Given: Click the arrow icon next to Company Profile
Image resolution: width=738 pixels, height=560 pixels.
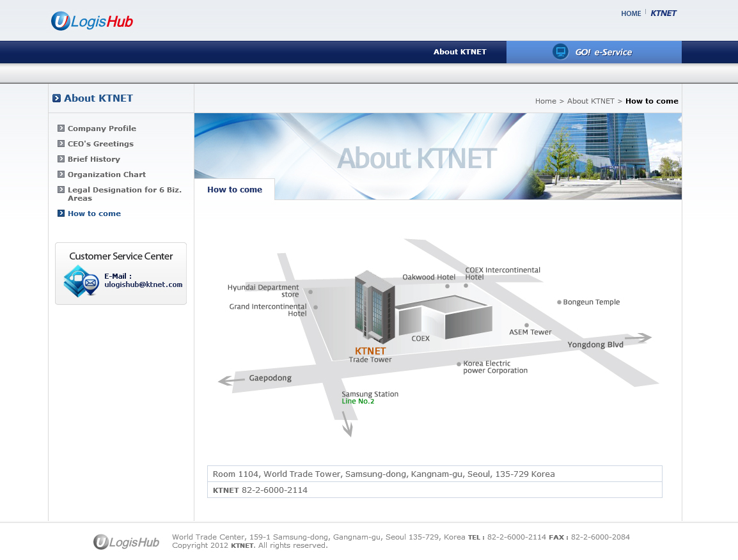Looking at the screenshot, I should pos(61,128).
